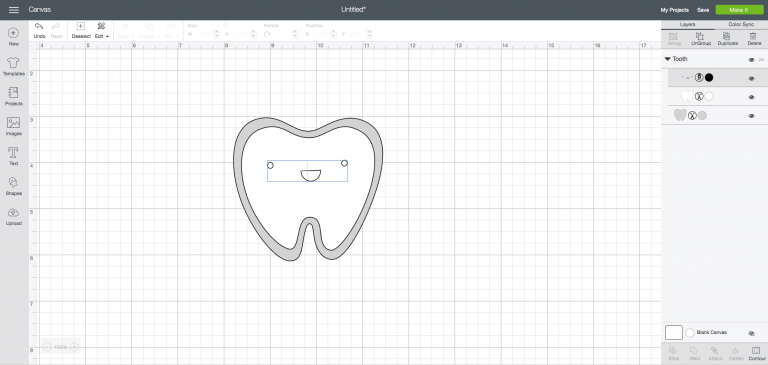Click the black color swatch on face layer
Screen dimensions: 768x365
(x=709, y=77)
